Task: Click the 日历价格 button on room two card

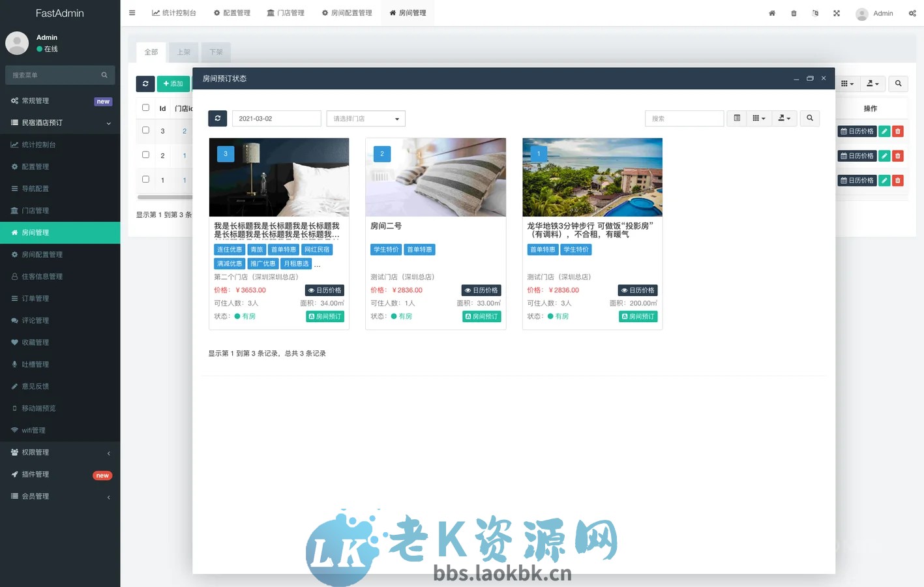Action: [481, 290]
